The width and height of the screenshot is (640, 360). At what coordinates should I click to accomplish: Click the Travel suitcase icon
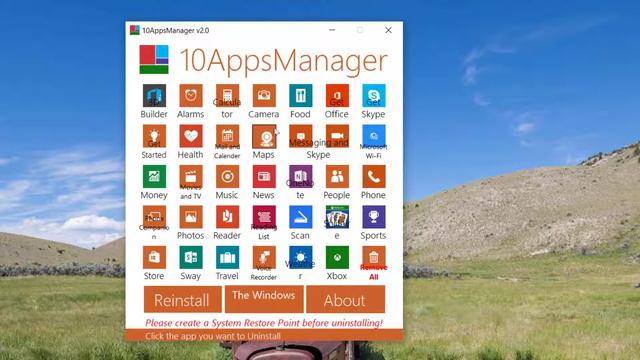tap(227, 257)
